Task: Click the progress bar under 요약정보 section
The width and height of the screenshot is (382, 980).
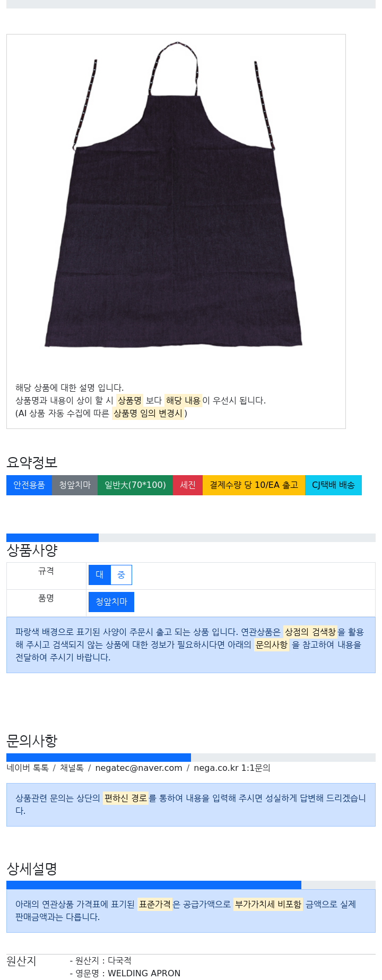Action: point(191,538)
